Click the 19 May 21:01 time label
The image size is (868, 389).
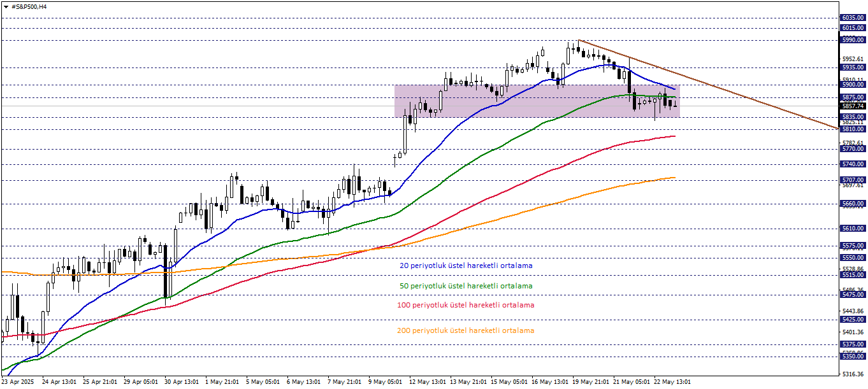(x=591, y=383)
